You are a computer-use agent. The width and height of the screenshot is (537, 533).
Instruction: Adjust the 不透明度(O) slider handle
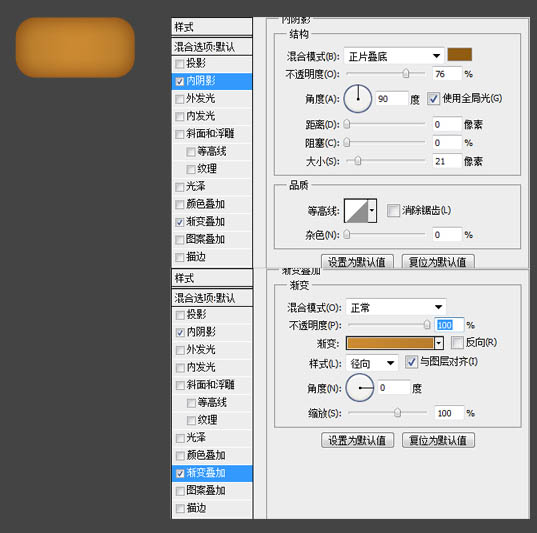pyautogui.click(x=406, y=73)
